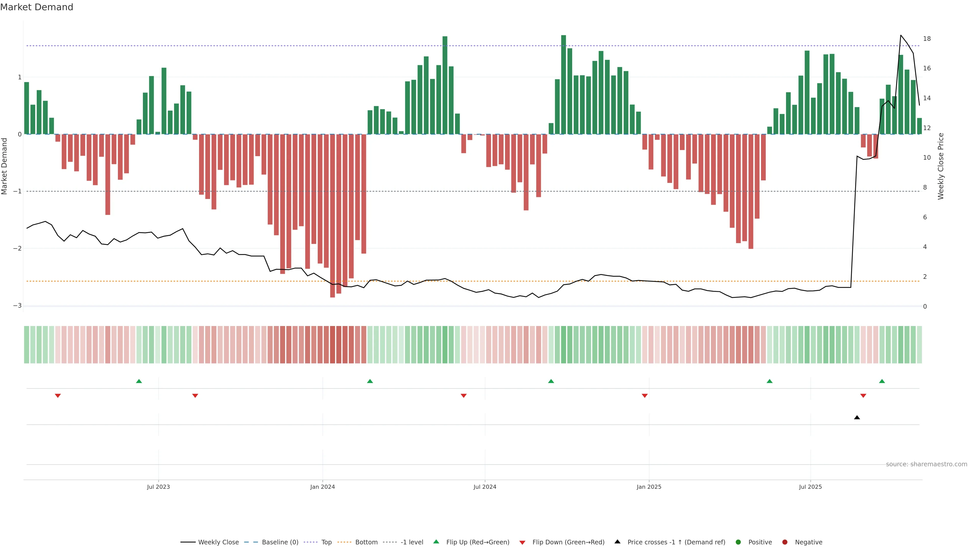The height and width of the screenshot is (551, 980).
Task: Click the flip-down marker just before Jan 2025
Action: [x=644, y=396]
